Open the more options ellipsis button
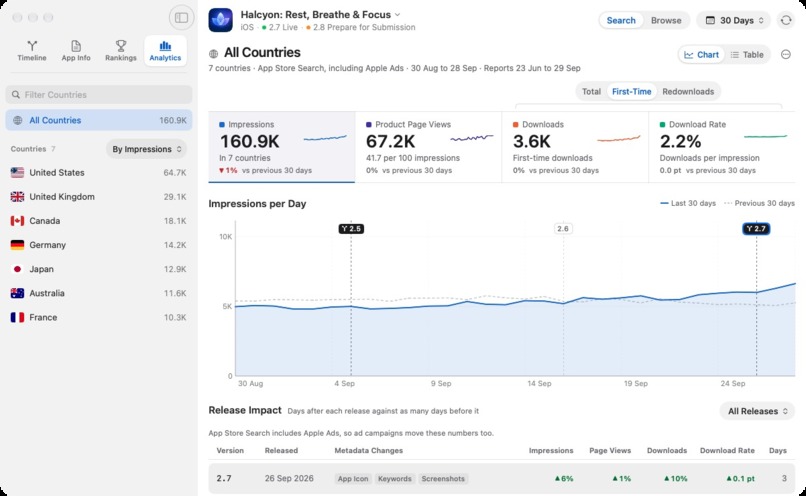Viewport: 806px width, 496px height. 785,54
